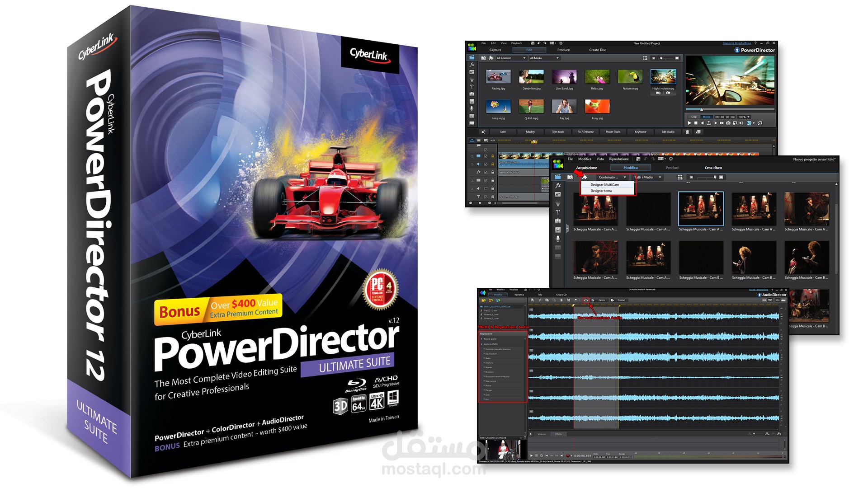Click trash icon right of Edit Audio
Viewport: 868px width, 488px height.
[x=688, y=132]
